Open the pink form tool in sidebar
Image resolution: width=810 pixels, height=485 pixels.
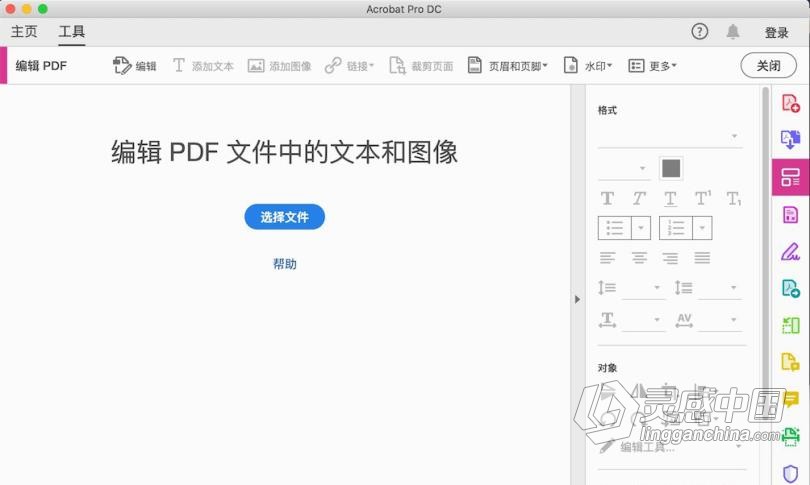coord(790,214)
